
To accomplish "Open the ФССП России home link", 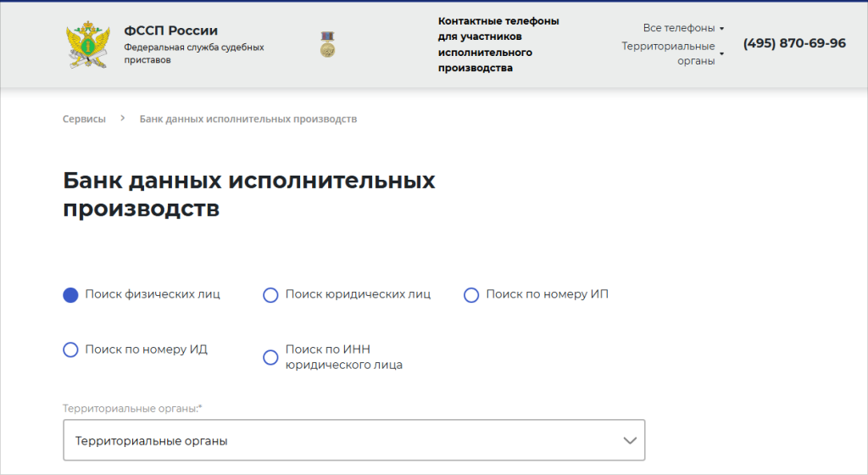I will (170, 31).
